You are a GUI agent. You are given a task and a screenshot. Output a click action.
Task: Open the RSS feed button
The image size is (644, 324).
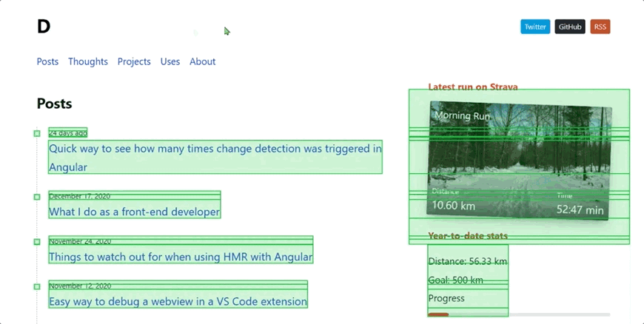[600, 27]
